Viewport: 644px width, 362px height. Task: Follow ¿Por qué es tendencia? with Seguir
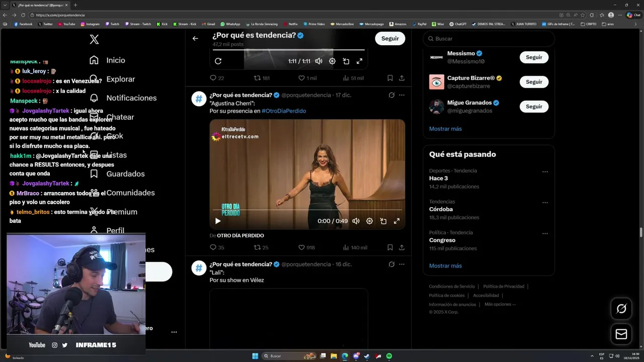click(390, 38)
